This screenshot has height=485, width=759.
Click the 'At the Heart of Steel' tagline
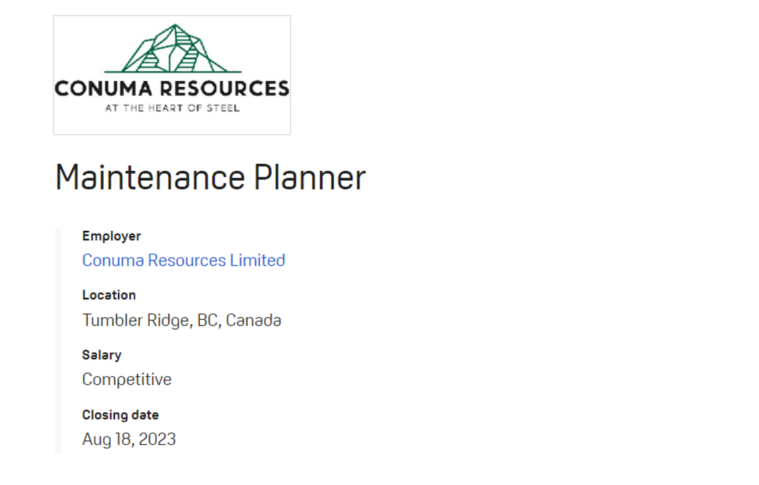coord(172,108)
